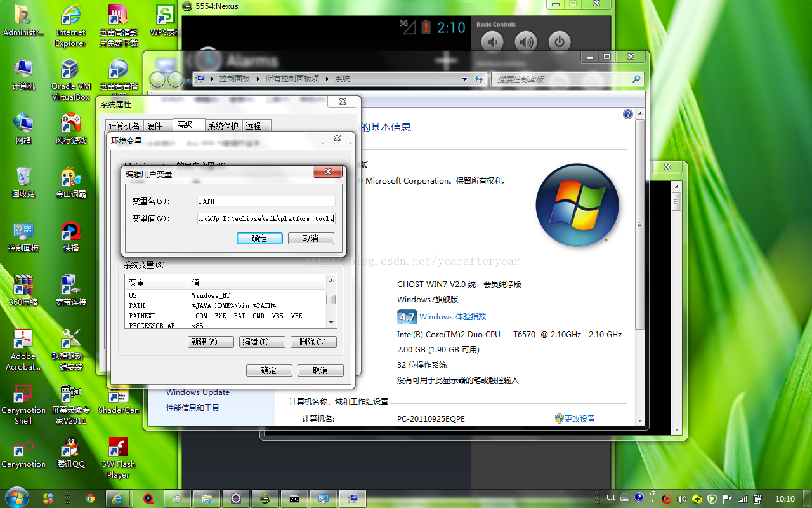
Task: Confirm edit user variable with 确定
Action: pyautogui.click(x=259, y=238)
